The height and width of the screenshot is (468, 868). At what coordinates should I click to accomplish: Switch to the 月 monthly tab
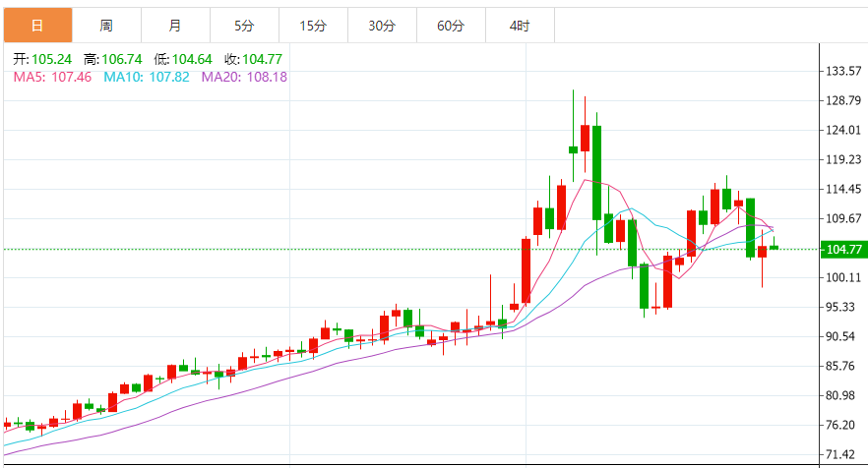point(175,26)
